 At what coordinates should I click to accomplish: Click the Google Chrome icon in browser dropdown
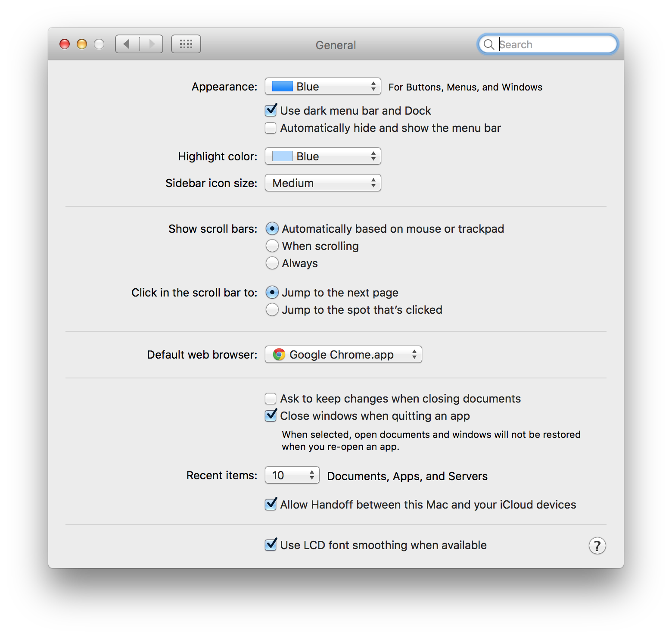click(x=279, y=354)
